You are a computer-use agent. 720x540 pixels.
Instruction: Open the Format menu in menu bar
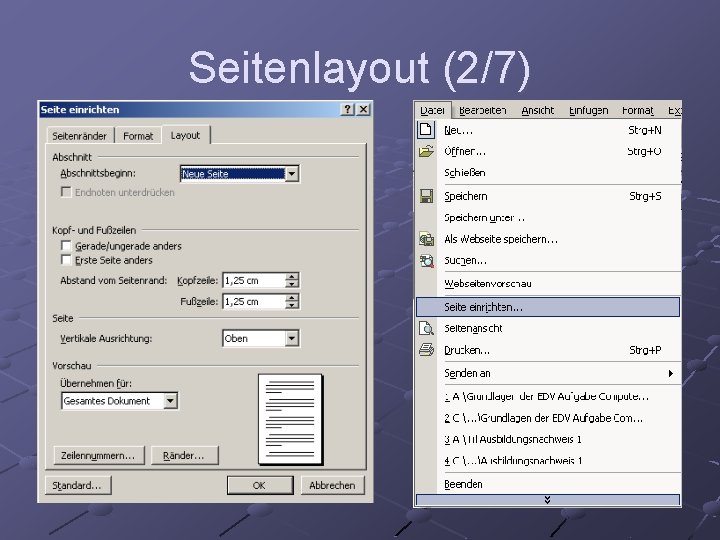[638, 110]
